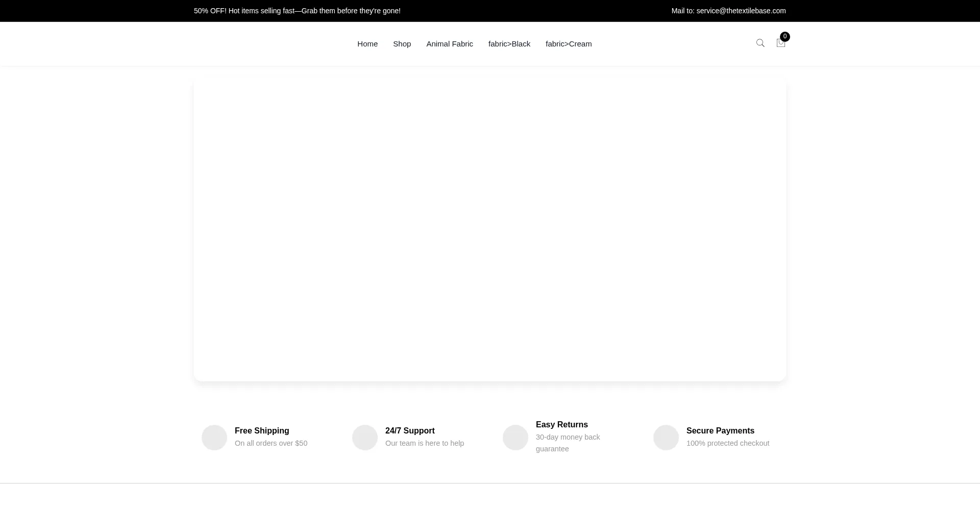Select the Animal Fabric menu item
This screenshot has height=507, width=980.
click(x=450, y=44)
